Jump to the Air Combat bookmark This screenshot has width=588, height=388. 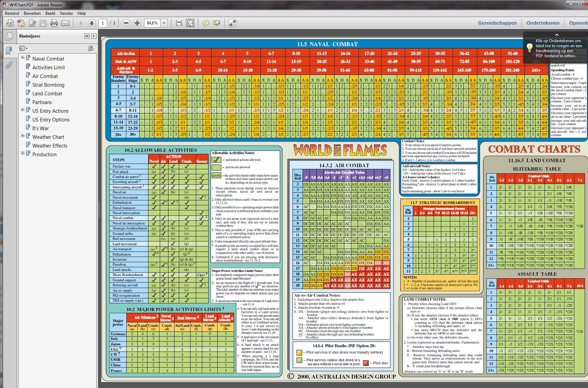[x=45, y=76]
